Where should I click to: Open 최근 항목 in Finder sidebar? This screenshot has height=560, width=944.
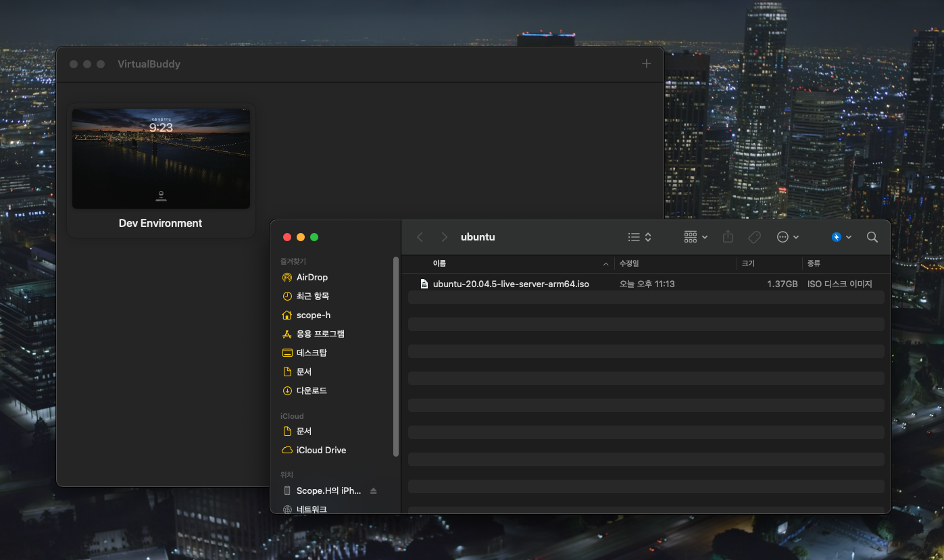[313, 296]
